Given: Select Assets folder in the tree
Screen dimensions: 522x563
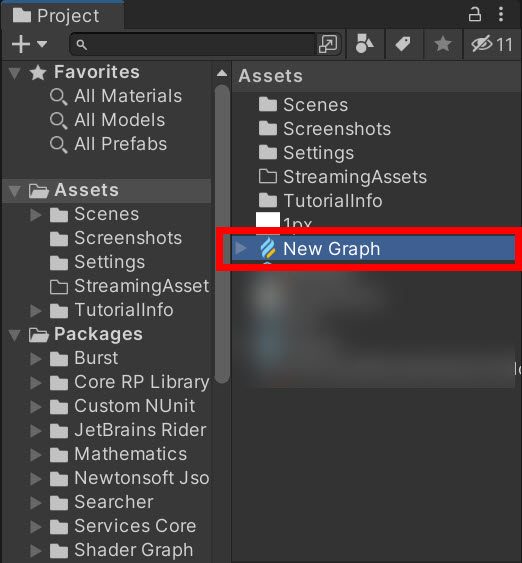Looking at the screenshot, I should coord(86,190).
